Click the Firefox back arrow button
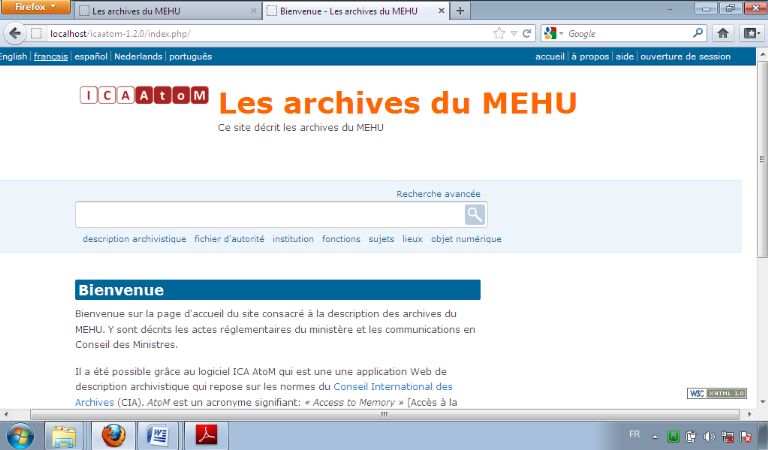This screenshot has width=768, height=450. [x=15, y=33]
